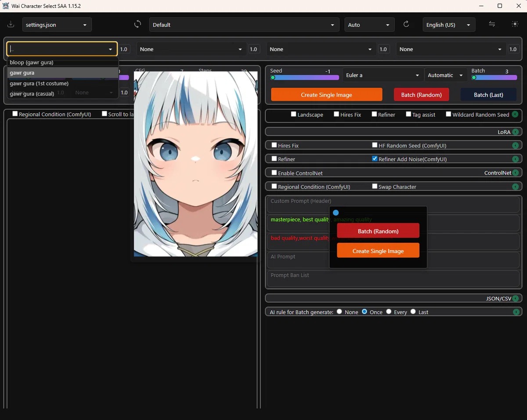Maximize the Wai Character Select window
The image size is (527, 420).
tap(500, 6)
